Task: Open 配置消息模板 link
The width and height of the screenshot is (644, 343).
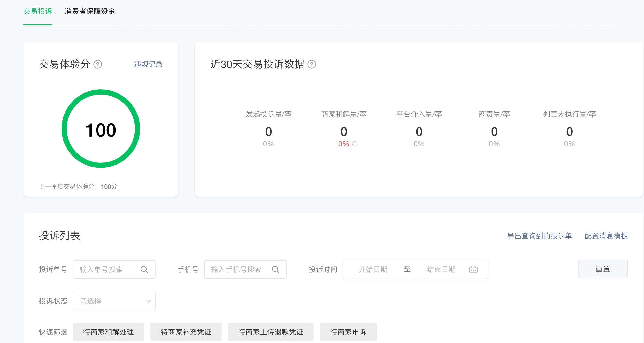Action: 606,236
